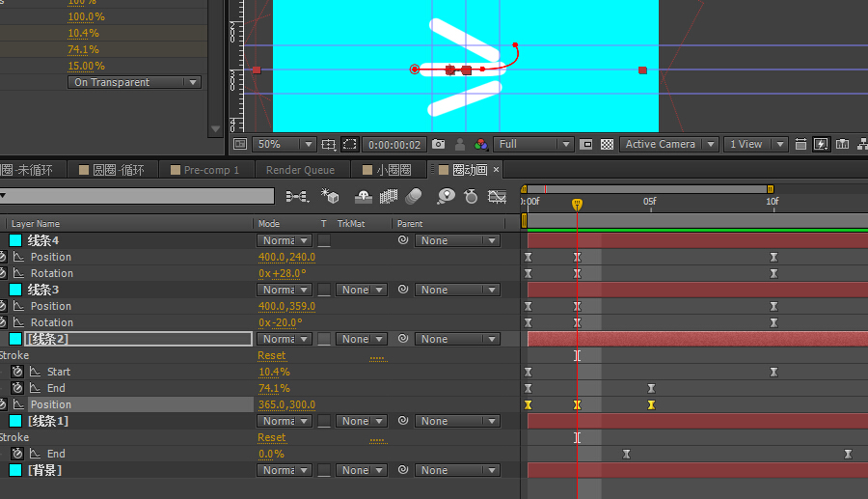Toggle the transparency grid checkerboard icon

pos(608,145)
